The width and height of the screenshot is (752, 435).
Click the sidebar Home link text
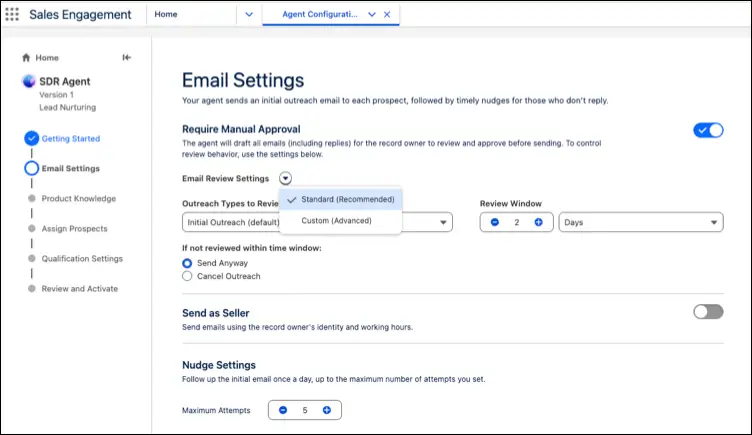coord(47,58)
